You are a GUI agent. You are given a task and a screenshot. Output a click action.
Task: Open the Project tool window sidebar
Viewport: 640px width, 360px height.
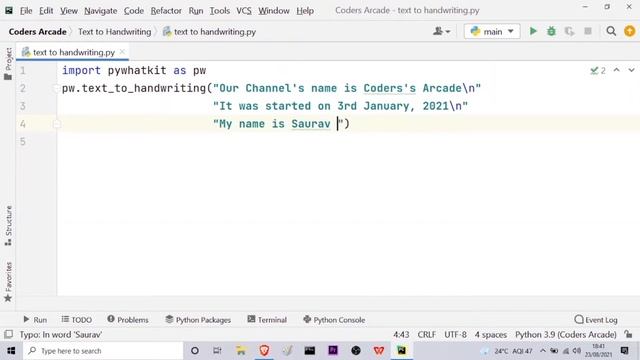8,63
